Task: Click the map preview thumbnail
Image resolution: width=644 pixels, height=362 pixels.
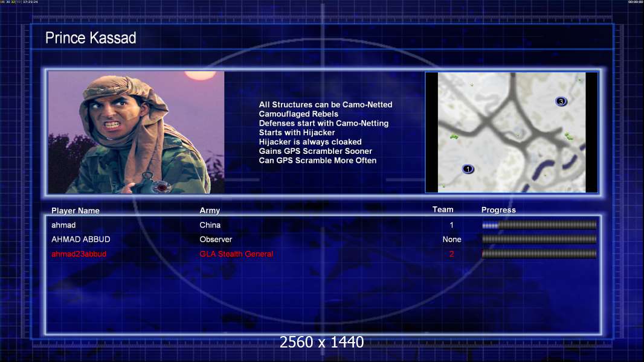Action: point(511,132)
